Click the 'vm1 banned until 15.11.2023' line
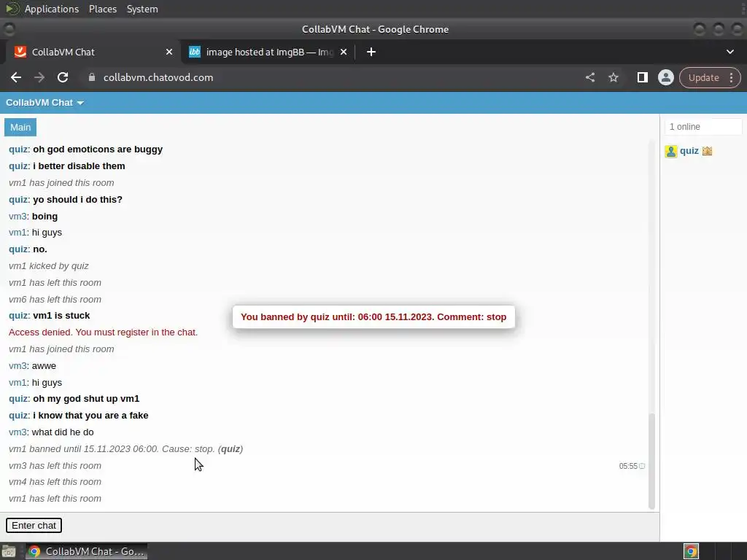Screen dimensions: 747x560 125,448
